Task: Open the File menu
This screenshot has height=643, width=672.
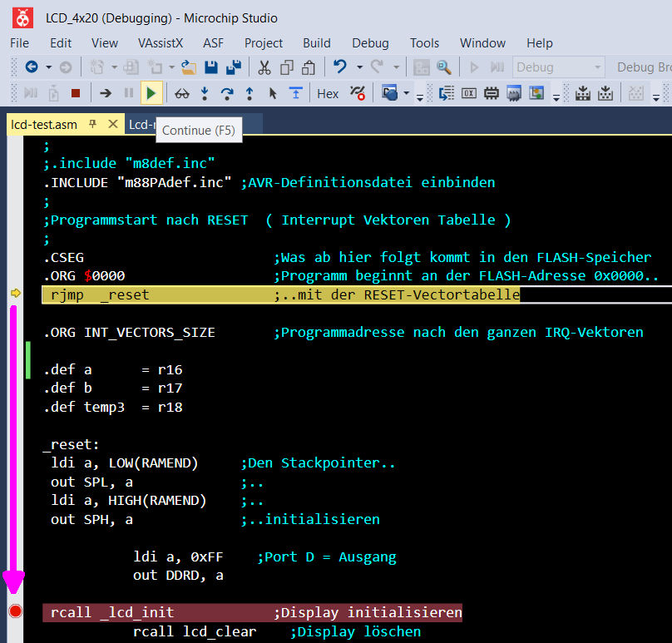Action: coord(19,43)
